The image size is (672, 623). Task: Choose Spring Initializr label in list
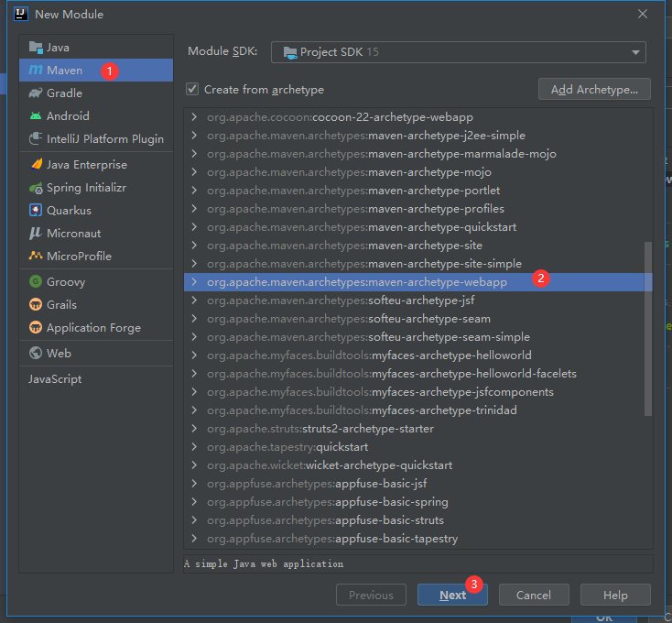coord(86,188)
